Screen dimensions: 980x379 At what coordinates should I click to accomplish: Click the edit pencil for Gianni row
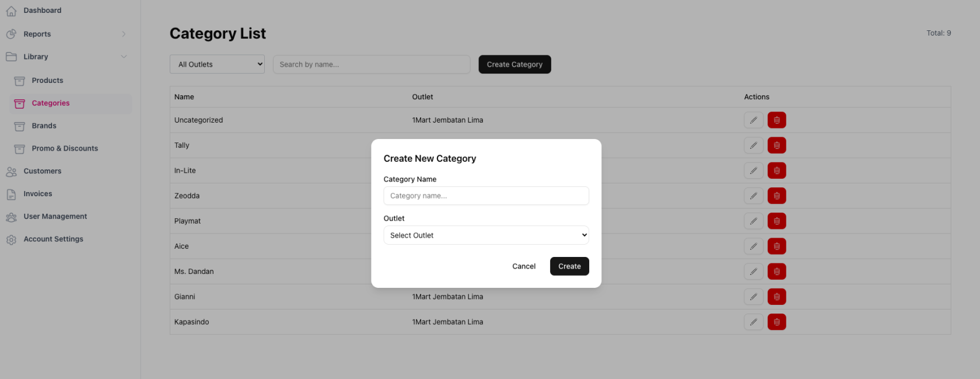753,297
